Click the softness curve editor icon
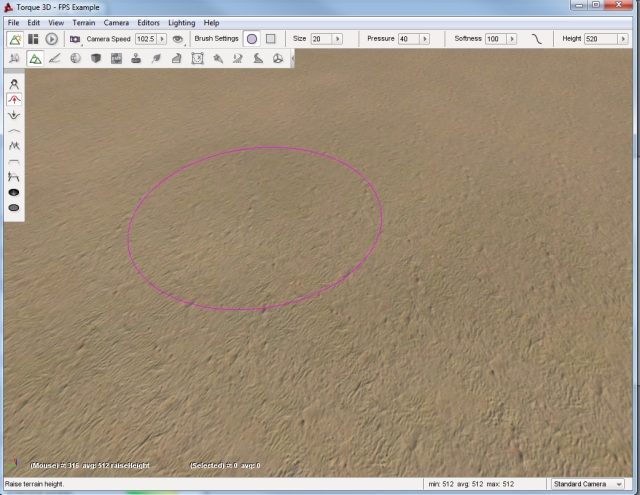Viewport: 640px width, 495px height. [x=537, y=39]
